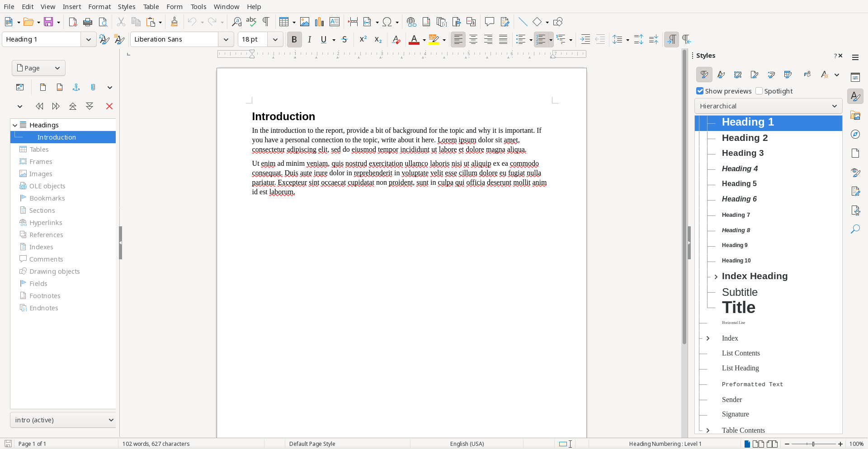Image resolution: width=868 pixels, height=449 pixels.
Task: Open sidebar Gallery icon
Action: point(855,116)
